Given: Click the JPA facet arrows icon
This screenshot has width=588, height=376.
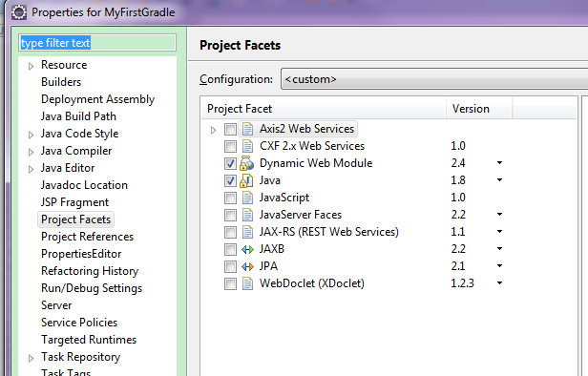Looking at the screenshot, I should coord(247,266).
